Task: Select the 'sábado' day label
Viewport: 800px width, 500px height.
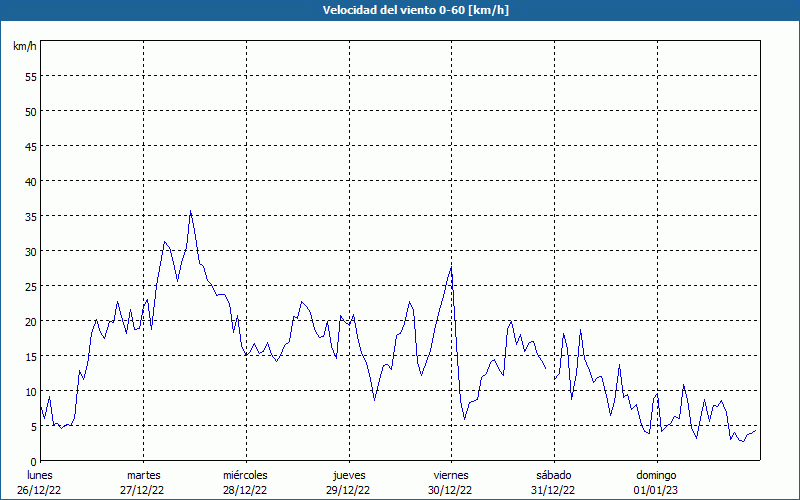Action: 553,475
